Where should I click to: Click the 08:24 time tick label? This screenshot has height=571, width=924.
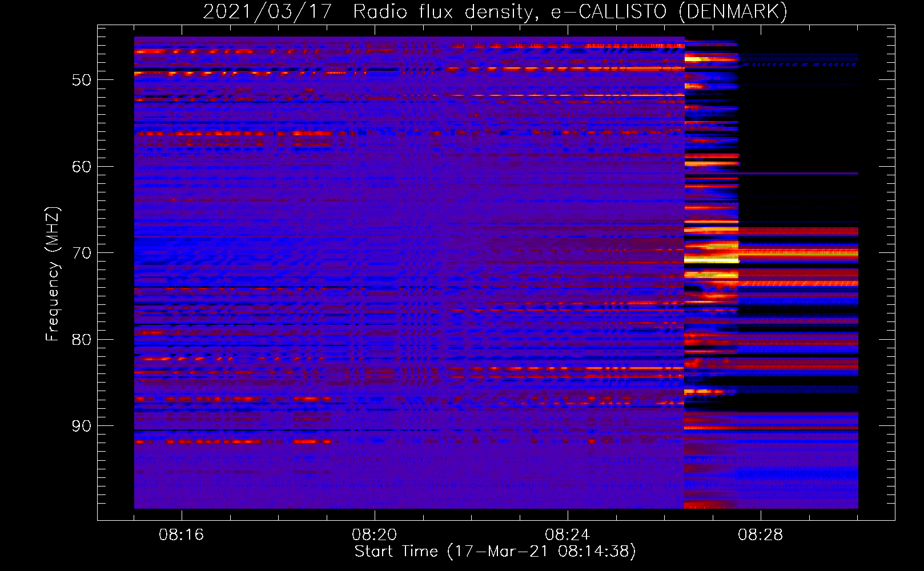(x=568, y=535)
